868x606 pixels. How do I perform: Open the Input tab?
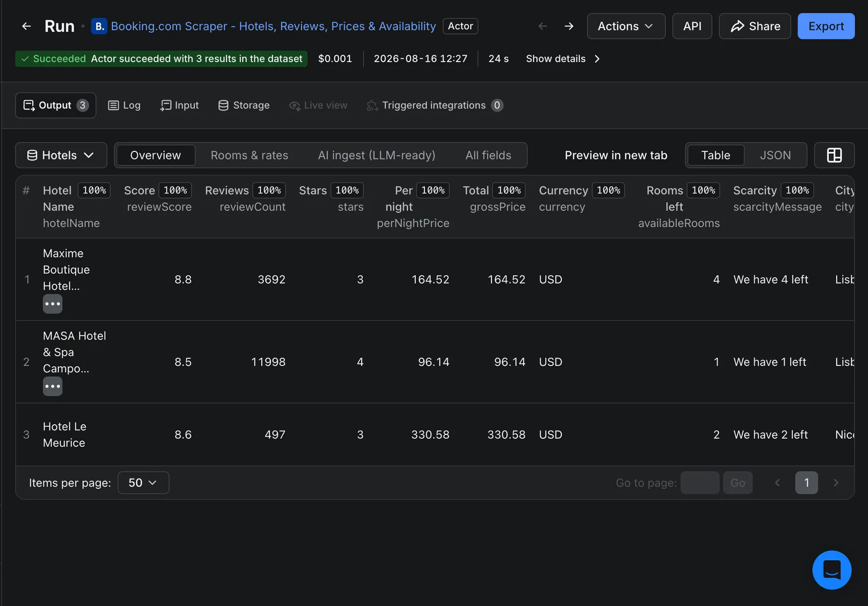click(179, 105)
